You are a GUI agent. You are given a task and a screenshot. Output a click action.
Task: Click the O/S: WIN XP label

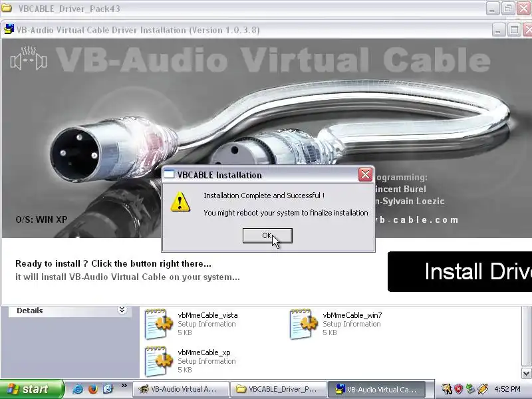click(41, 219)
